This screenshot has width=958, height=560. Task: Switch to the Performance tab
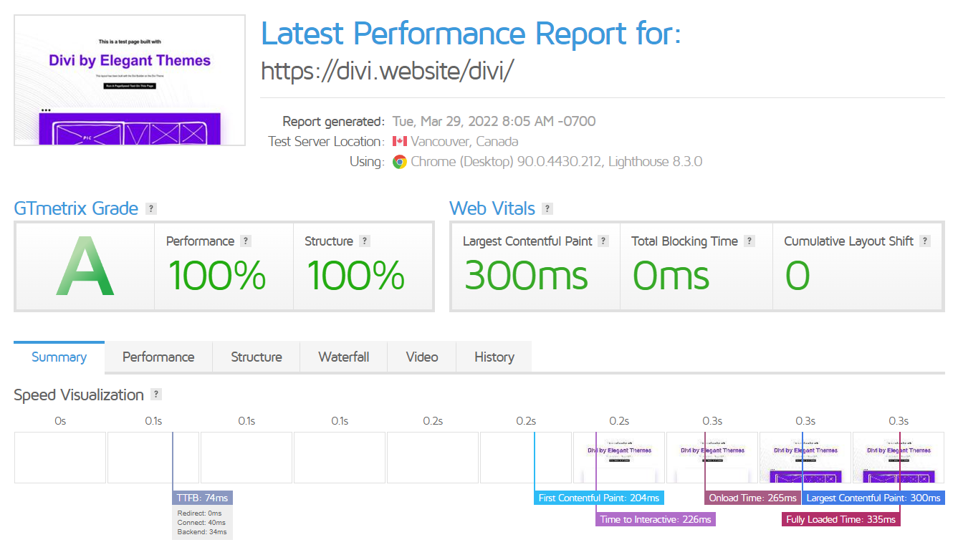[158, 357]
